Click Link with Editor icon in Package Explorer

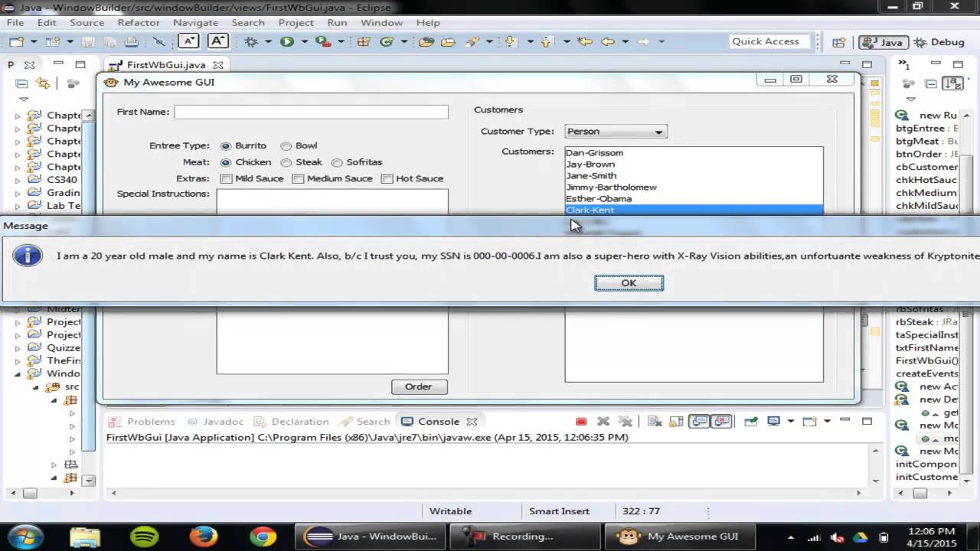point(44,83)
